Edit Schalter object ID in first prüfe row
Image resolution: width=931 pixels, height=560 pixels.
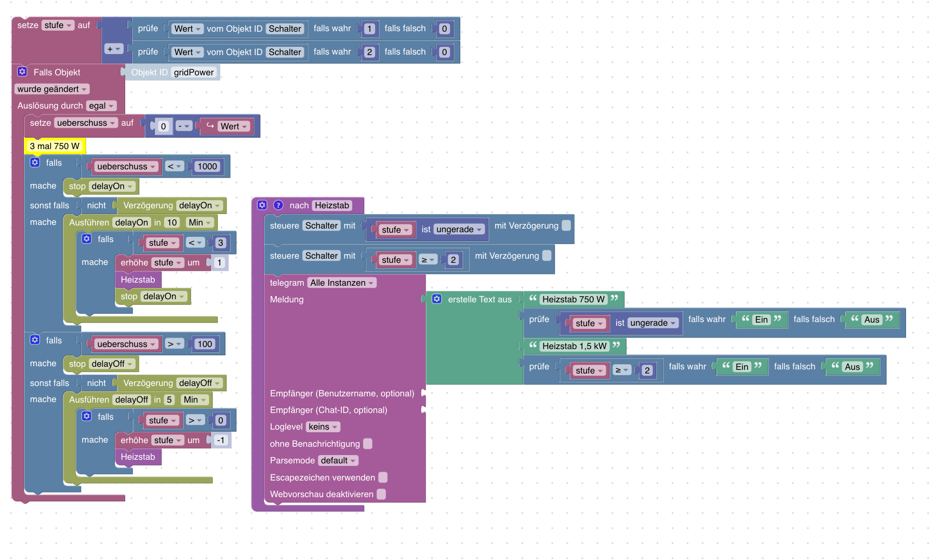(x=285, y=29)
